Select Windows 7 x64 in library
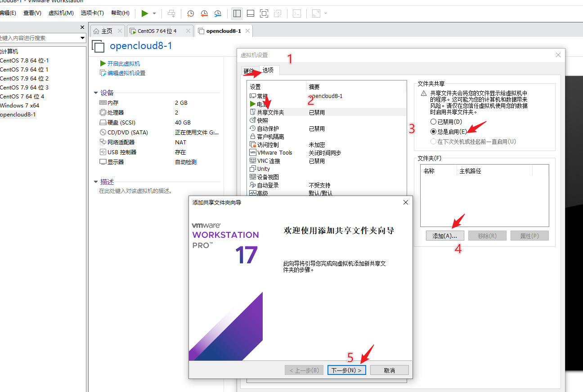583x392 pixels. [20, 106]
